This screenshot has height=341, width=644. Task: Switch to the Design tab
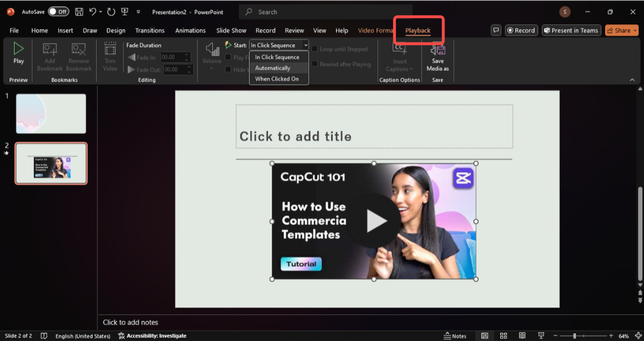click(116, 30)
